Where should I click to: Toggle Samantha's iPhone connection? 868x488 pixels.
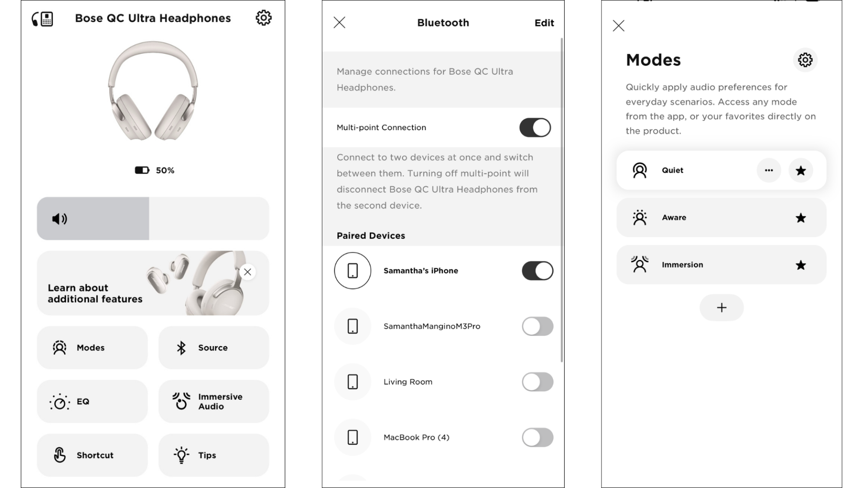coord(536,271)
